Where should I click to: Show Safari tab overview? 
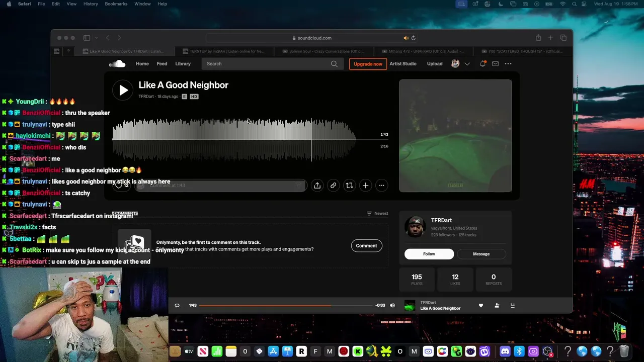[563, 38]
